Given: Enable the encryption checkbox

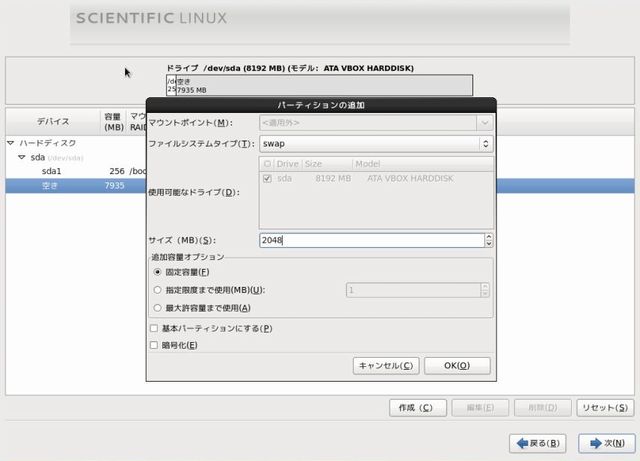Looking at the screenshot, I should click(x=153, y=346).
